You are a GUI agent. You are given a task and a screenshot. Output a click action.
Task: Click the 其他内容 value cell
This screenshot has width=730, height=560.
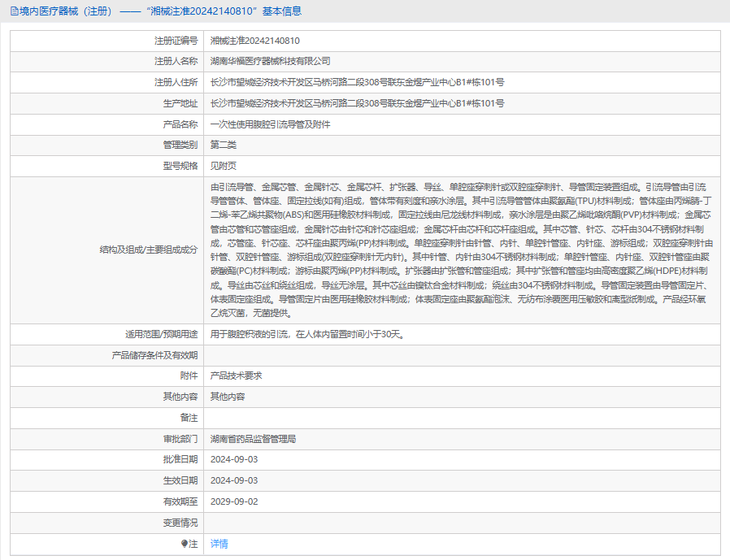click(228, 397)
